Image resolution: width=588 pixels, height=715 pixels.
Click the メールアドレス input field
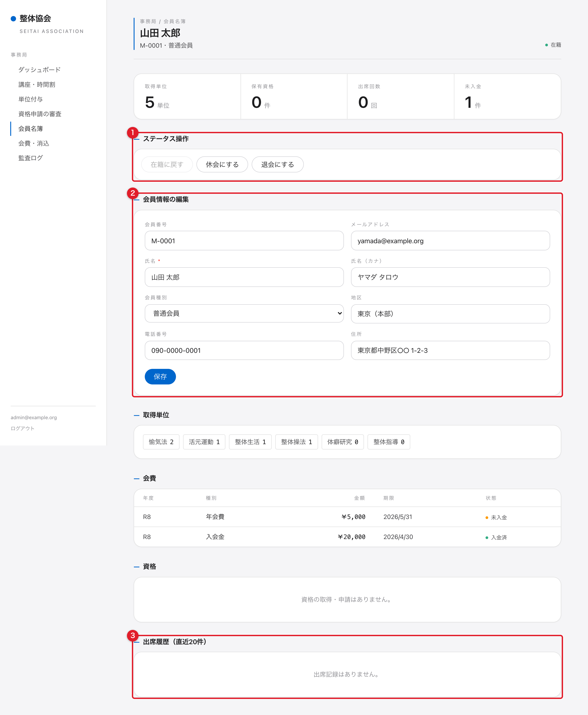(x=450, y=241)
